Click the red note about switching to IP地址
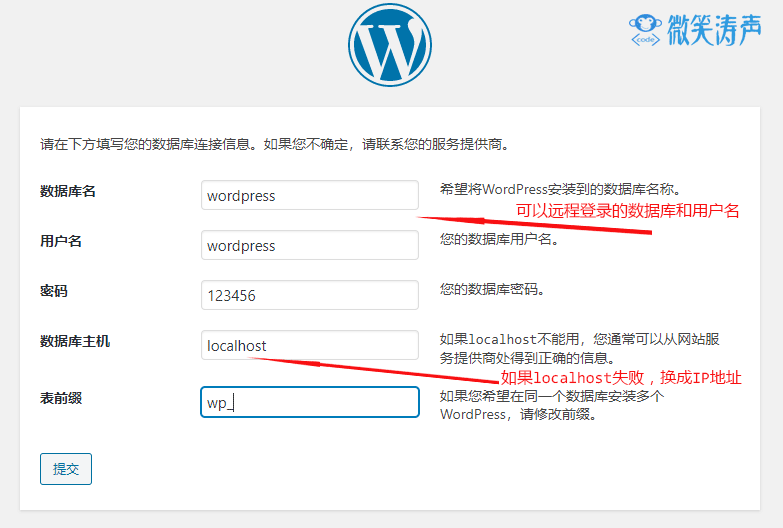The image size is (783, 528). tap(621, 378)
